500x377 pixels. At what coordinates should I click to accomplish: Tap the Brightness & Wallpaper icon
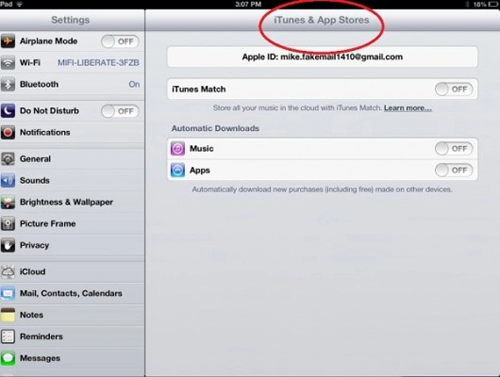pyautogui.click(x=8, y=202)
